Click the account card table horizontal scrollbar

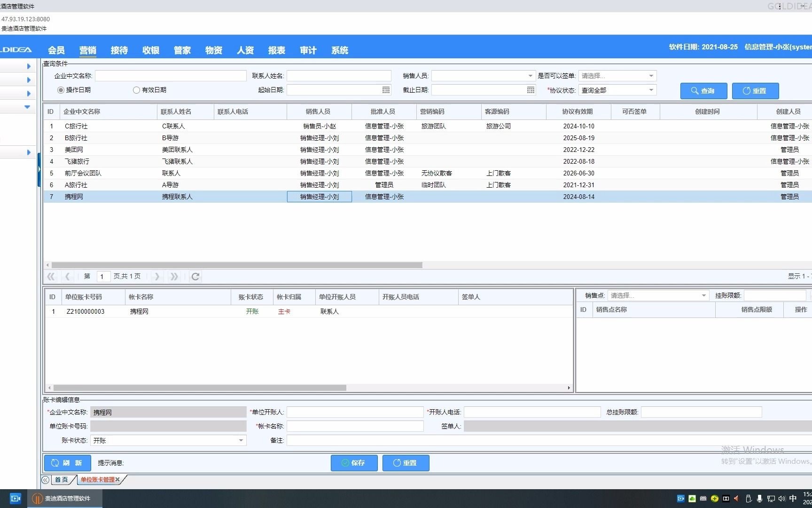coord(200,388)
